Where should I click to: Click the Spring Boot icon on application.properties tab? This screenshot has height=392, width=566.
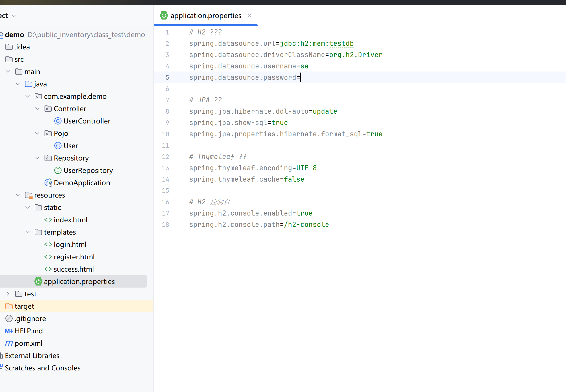pos(164,15)
